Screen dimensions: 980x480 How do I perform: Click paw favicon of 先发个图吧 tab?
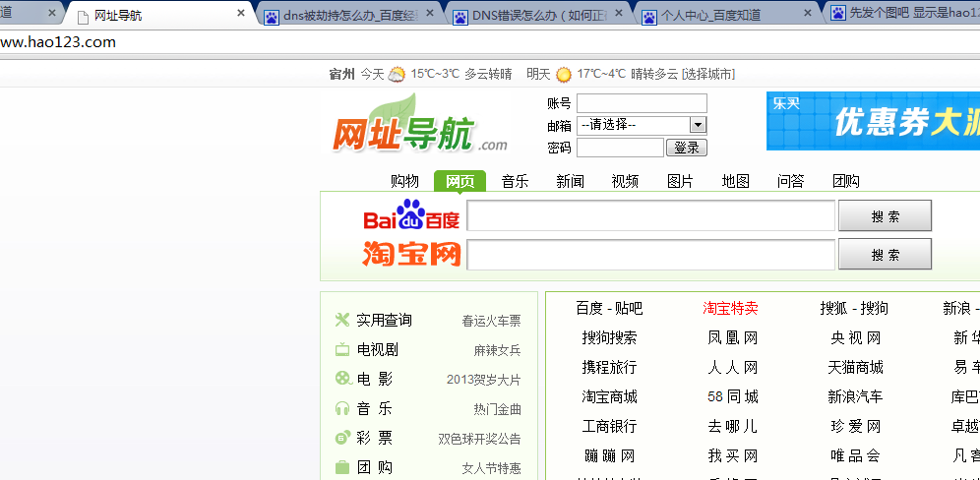pyautogui.click(x=838, y=14)
